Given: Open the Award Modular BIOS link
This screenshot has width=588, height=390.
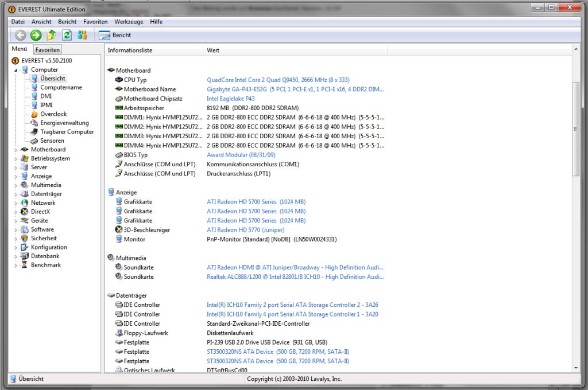Looking at the screenshot, I should pyautogui.click(x=241, y=155).
